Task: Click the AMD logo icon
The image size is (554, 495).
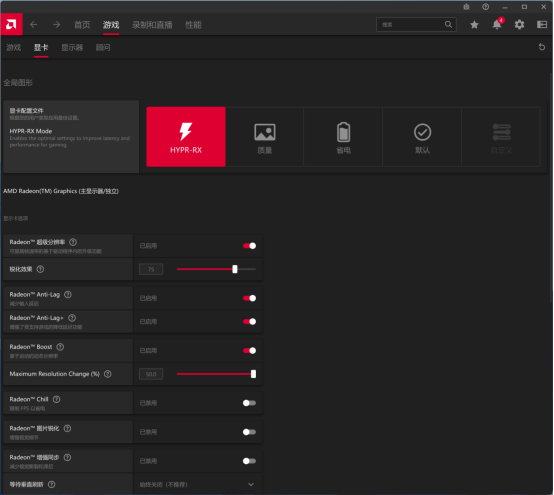Action: point(11,24)
